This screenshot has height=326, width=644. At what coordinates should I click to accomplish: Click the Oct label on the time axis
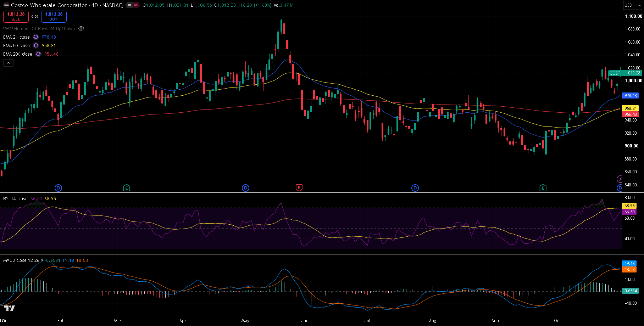tap(557, 320)
